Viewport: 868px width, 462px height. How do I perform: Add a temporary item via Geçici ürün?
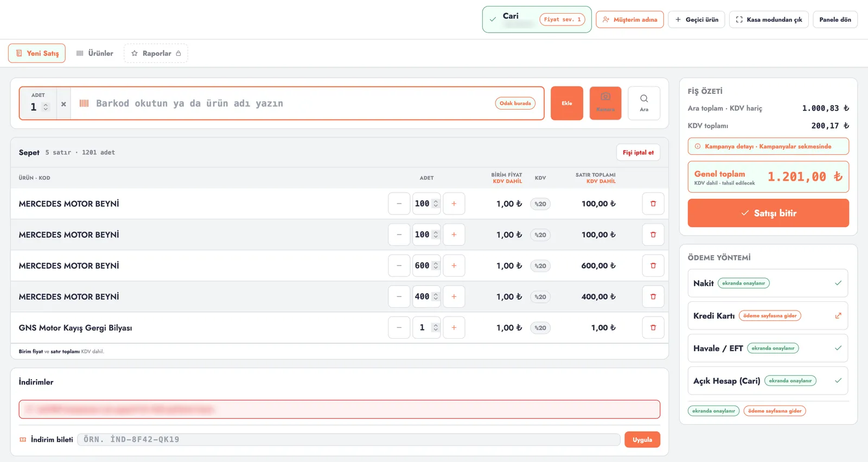click(697, 20)
